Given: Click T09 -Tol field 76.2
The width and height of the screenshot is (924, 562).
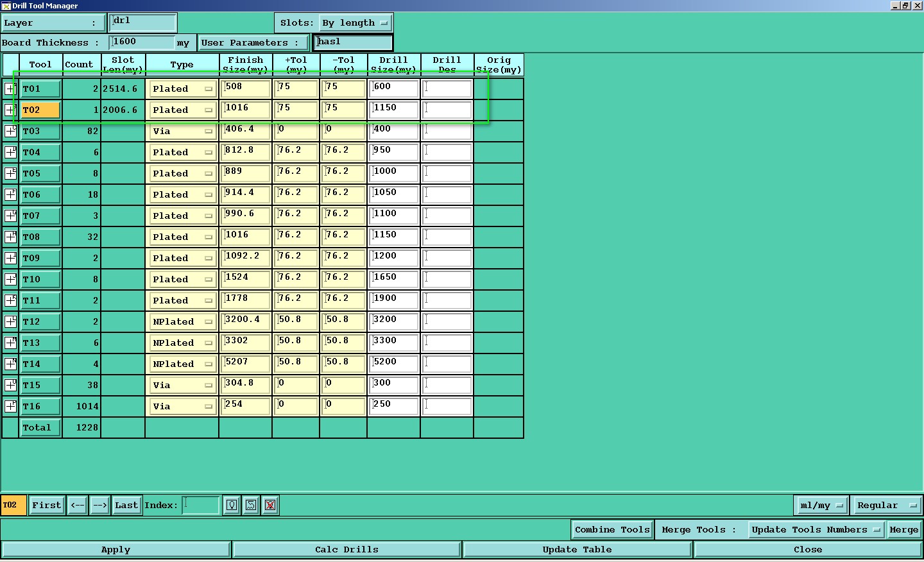Looking at the screenshot, I should tap(344, 258).
